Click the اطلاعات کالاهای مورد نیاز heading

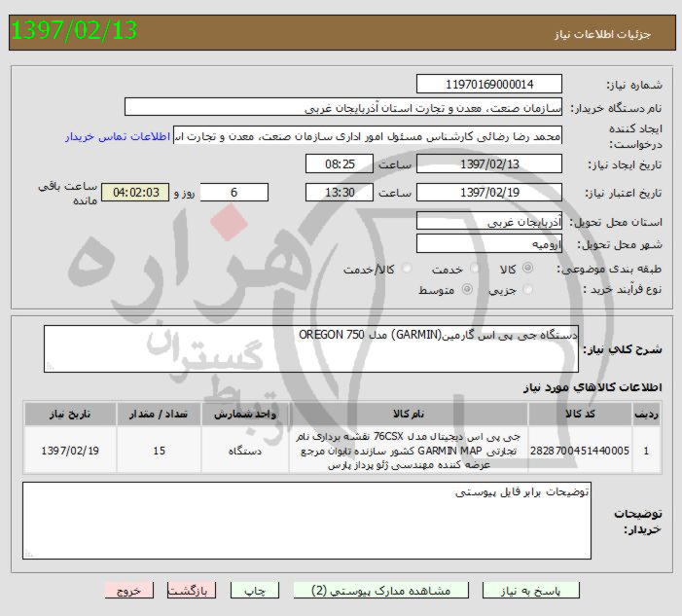pyautogui.click(x=592, y=387)
